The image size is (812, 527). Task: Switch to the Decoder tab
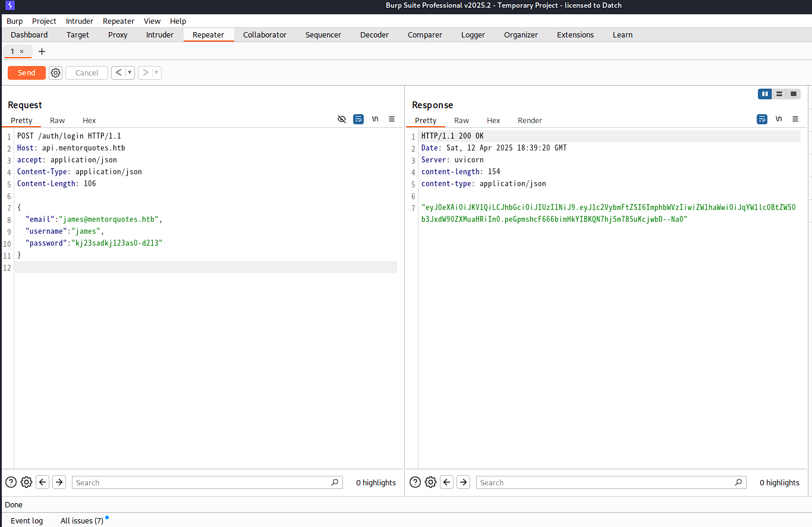coord(374,34)
